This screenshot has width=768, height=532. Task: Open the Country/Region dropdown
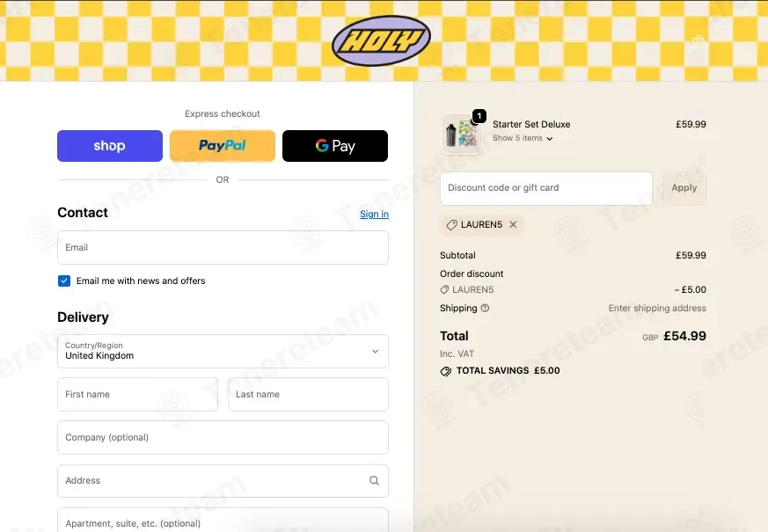223,352
